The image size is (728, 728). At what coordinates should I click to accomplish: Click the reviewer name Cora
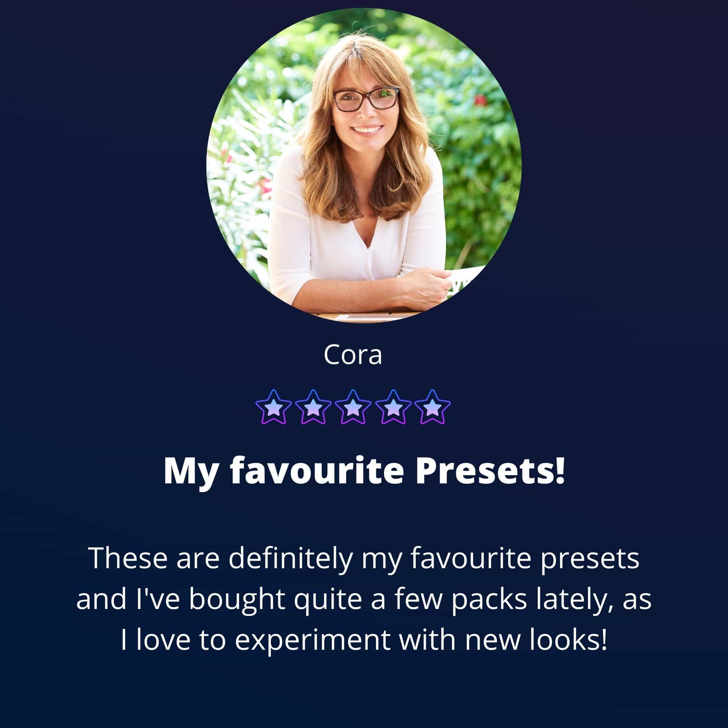(x=353, y=355)
